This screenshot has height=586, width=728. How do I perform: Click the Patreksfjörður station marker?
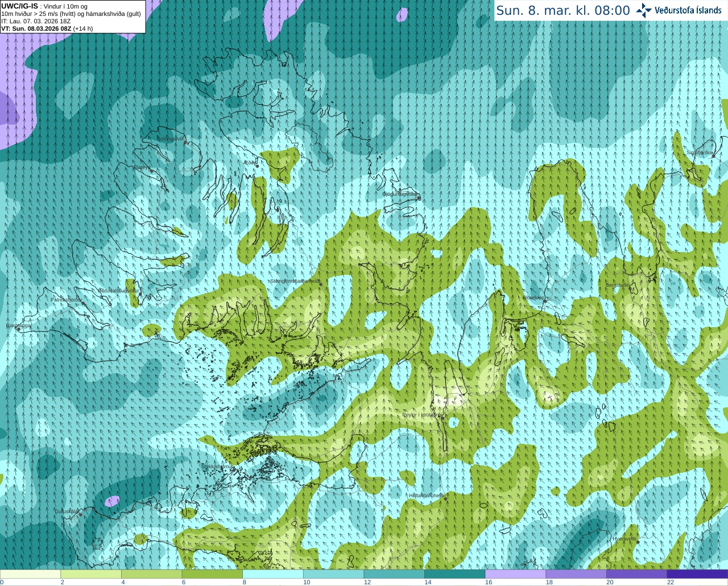(83, 303)
